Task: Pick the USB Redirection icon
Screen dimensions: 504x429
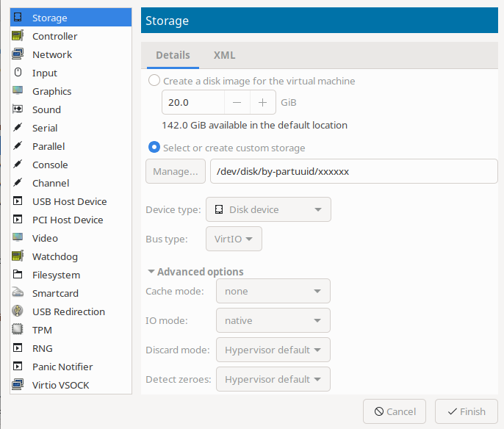Action: (x=18, y=311)
